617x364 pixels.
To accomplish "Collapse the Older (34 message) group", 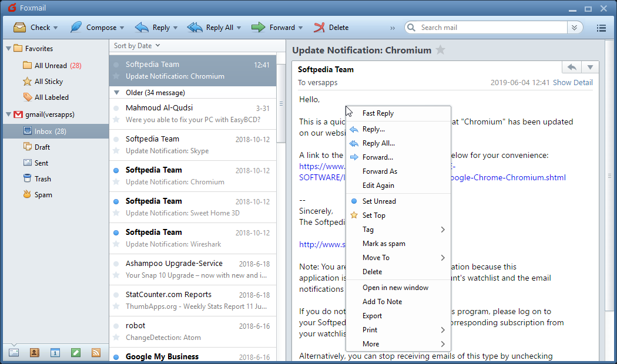I will [116, 93].
